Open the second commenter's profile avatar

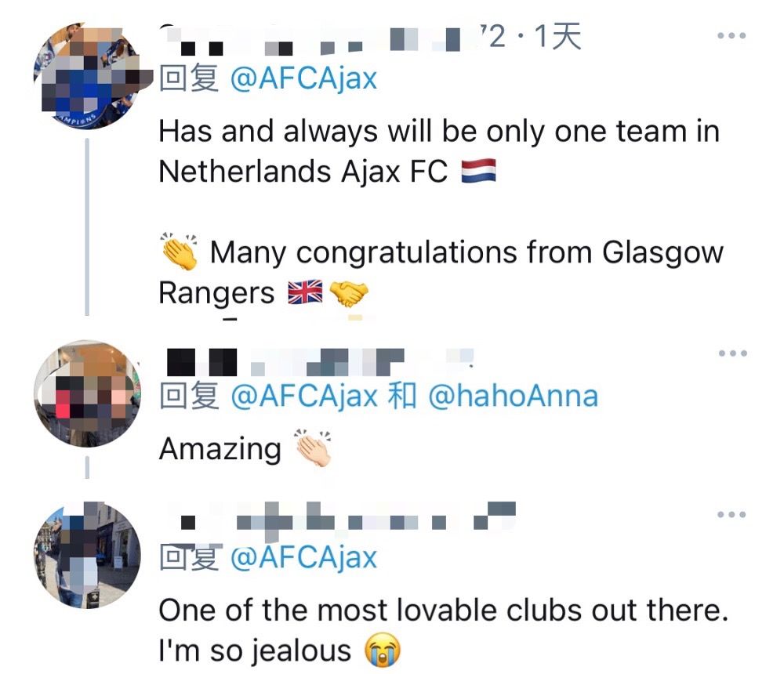(87, 393)
